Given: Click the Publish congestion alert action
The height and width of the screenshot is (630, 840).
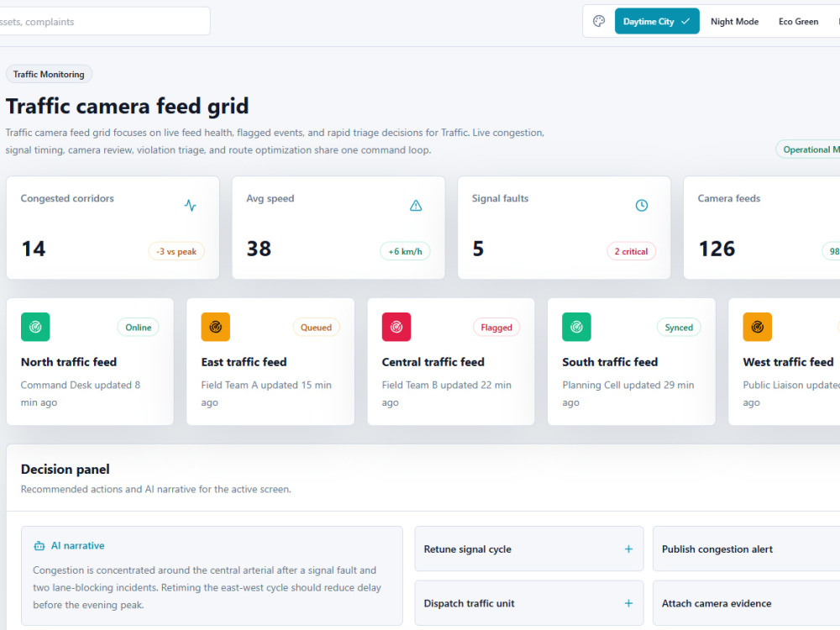Looking at the screenshot, I should tap(746, 549).
